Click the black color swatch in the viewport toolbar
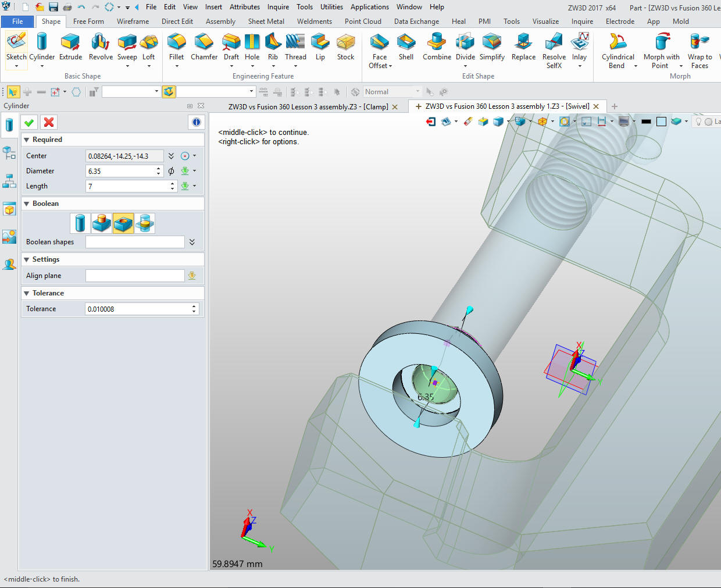 (646, 122)
